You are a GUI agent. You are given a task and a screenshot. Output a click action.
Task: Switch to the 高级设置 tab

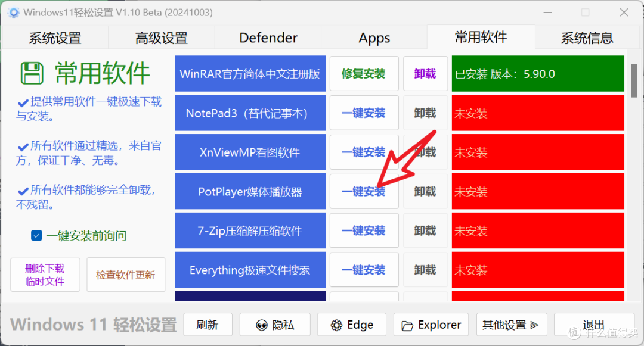click(x=162, y=38)
